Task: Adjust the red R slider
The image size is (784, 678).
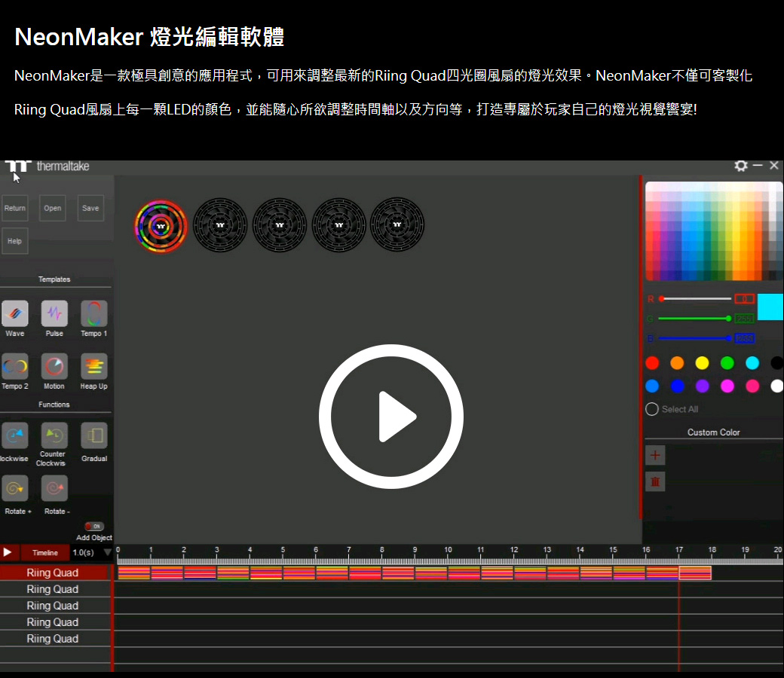Action: tap(694, 299)
